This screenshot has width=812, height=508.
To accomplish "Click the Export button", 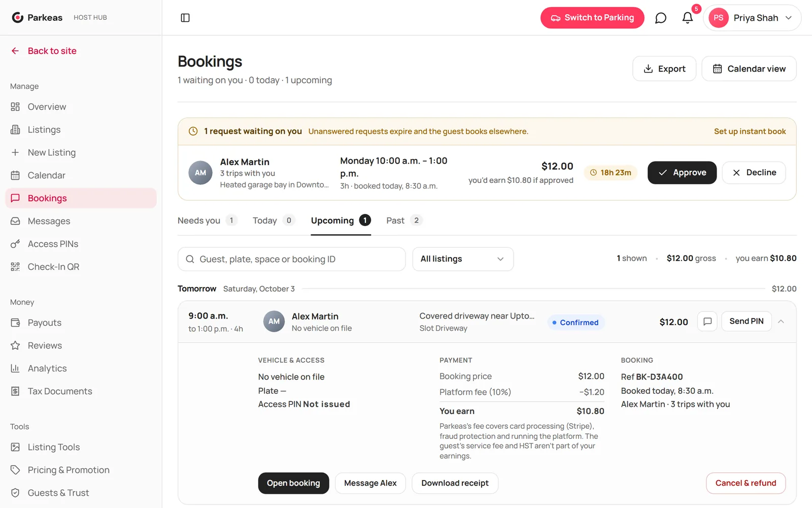I will tap(664, 69).
